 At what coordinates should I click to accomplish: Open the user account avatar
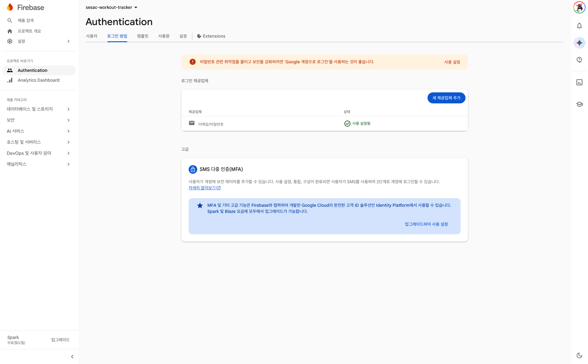(579, 7)
